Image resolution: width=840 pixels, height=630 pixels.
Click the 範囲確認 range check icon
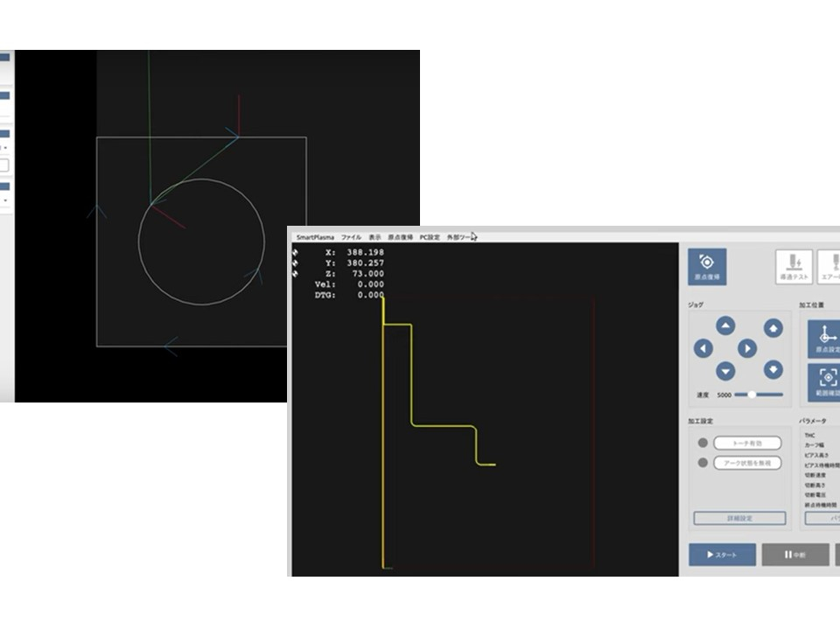point(826,381)
